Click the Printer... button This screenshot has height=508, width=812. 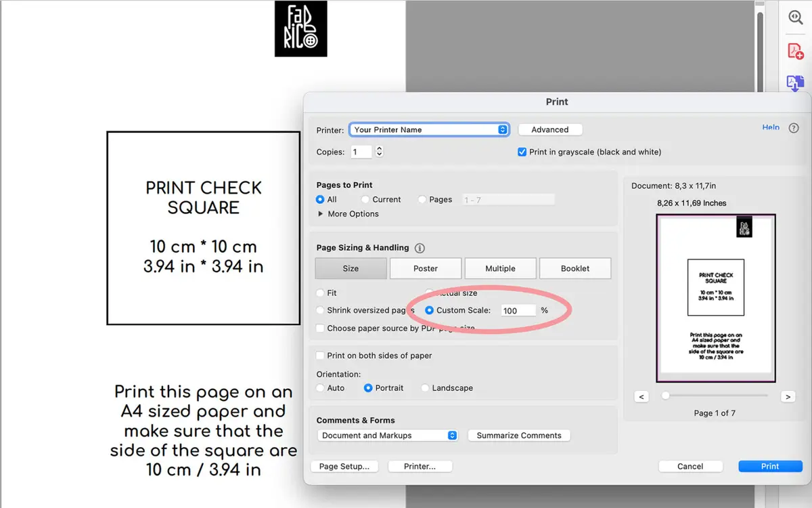coord(420,466)
